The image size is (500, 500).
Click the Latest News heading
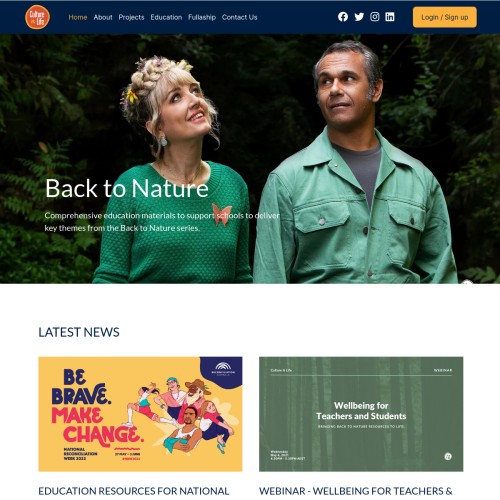[x=79, y=332]
